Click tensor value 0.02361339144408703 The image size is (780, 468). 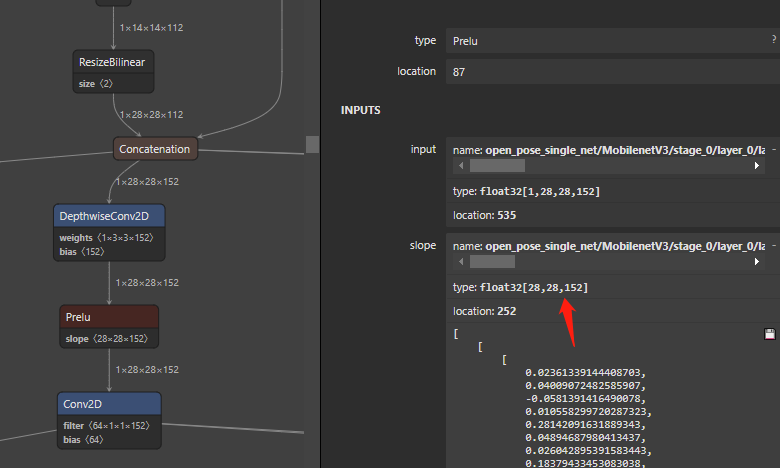click(585, 373)
